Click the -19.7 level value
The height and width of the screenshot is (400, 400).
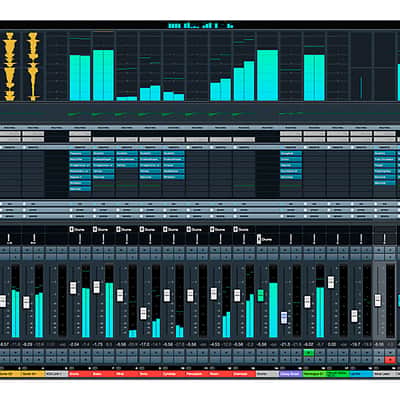356,344
